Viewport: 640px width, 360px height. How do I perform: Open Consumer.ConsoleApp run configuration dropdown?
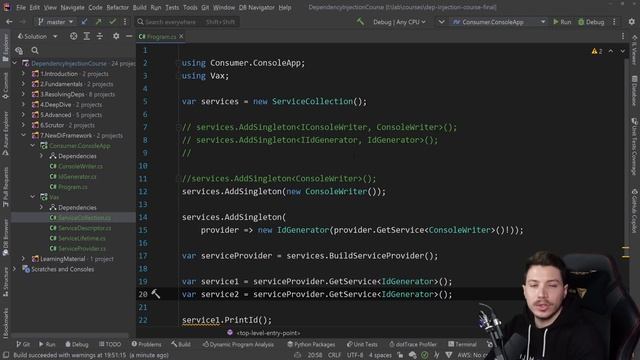tap(498, 22)
